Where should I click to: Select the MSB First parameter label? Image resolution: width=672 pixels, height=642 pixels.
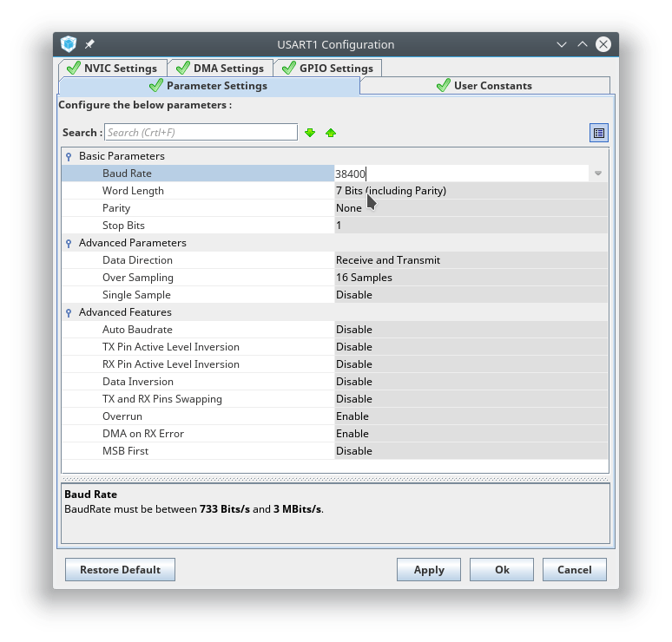125,451
